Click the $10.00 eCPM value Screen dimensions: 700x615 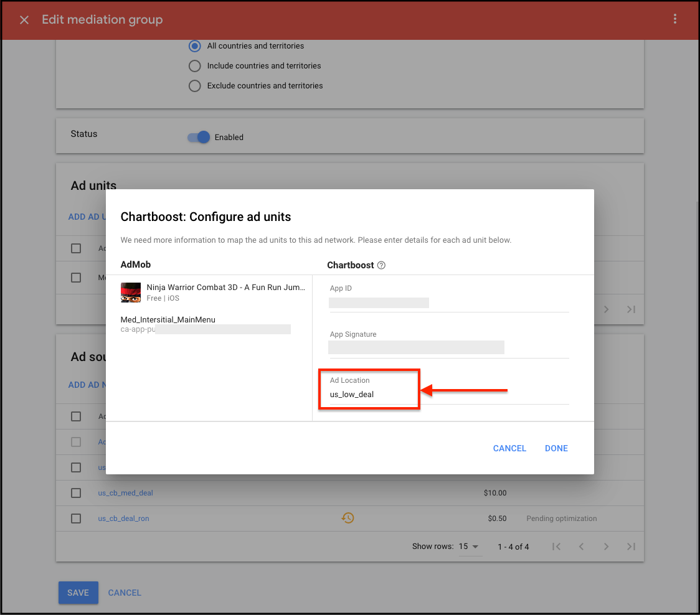(495, 493)
